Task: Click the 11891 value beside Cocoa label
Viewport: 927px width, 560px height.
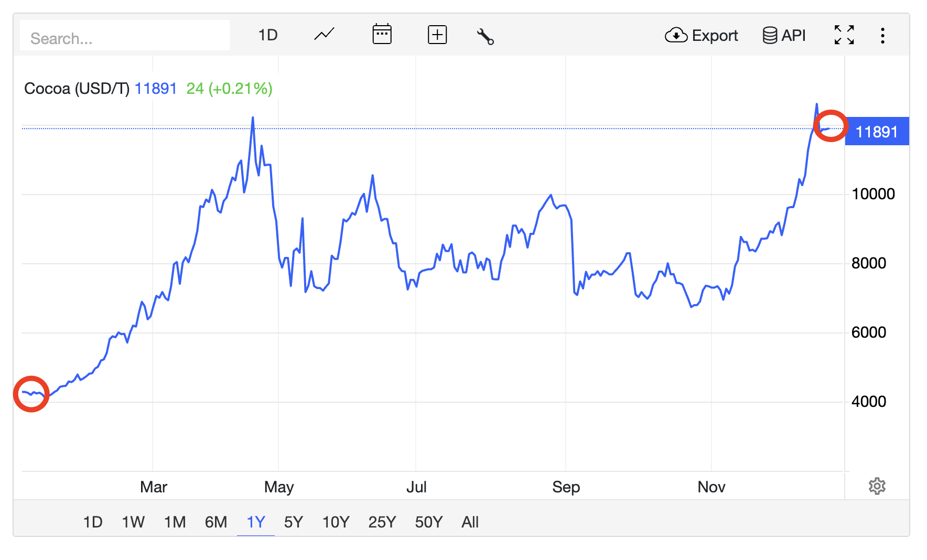Action: tap(156, 89)
